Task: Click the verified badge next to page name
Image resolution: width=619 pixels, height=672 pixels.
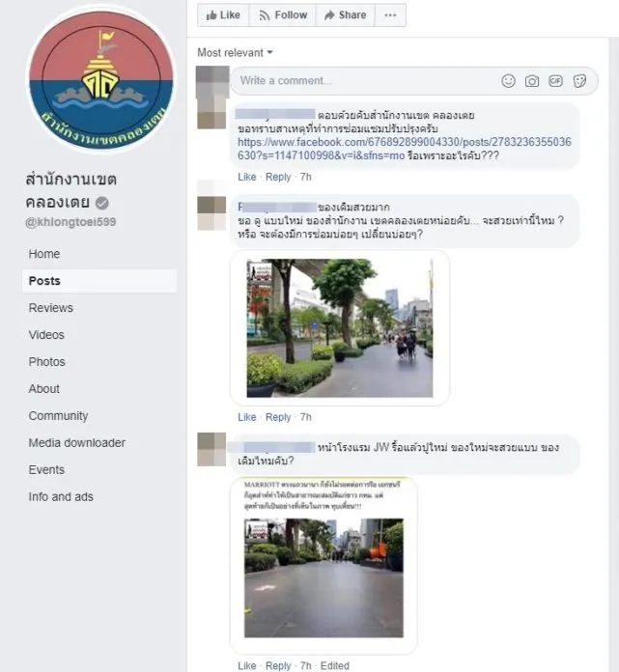Action: (101, 203)
